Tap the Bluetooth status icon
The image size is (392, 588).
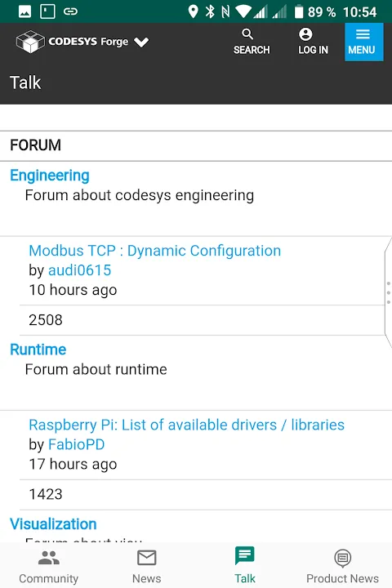[210, 11]
